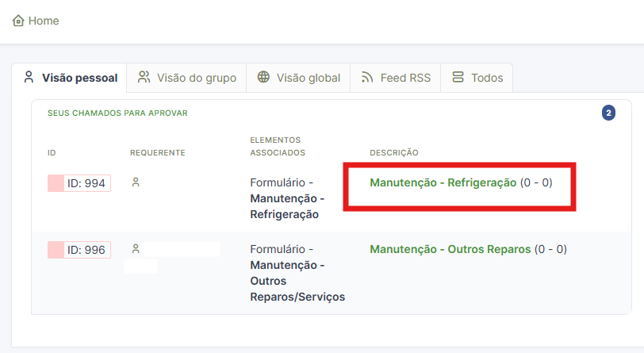This screenshot has height=353, width=644.
Task: Click the person icon on Visão pessoal
Action: (x=29, y=77)
